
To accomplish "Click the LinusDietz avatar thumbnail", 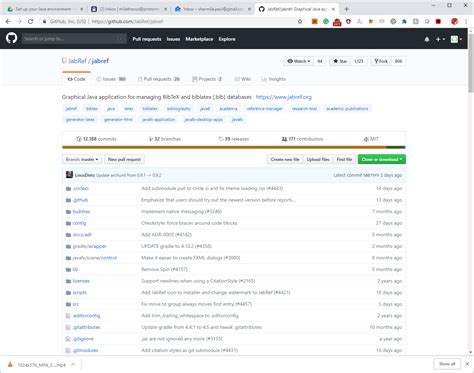I will tap(69, 175).
